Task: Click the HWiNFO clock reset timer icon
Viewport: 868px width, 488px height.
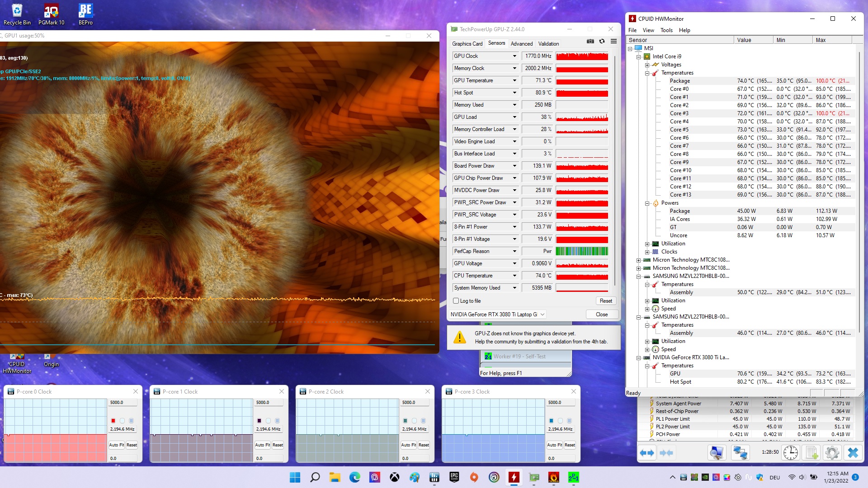Action: (x=790, y=452)
